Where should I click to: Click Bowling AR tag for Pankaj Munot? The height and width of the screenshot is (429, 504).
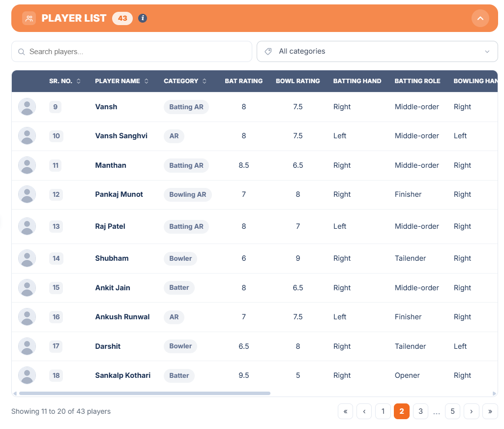point(188,194)
